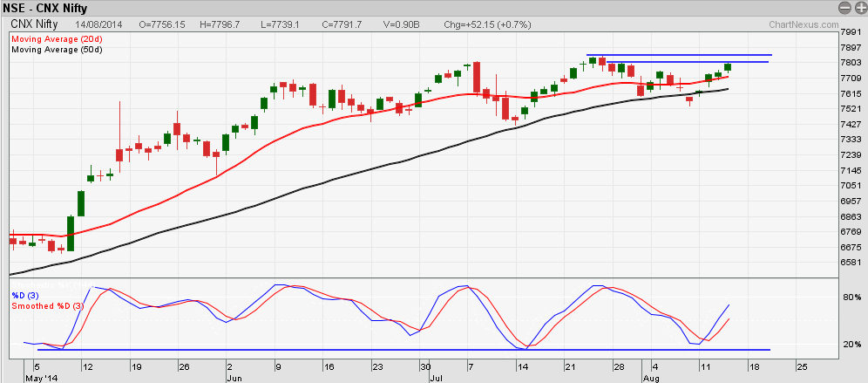Click the date value 14/08/2014

pos(99,25)
